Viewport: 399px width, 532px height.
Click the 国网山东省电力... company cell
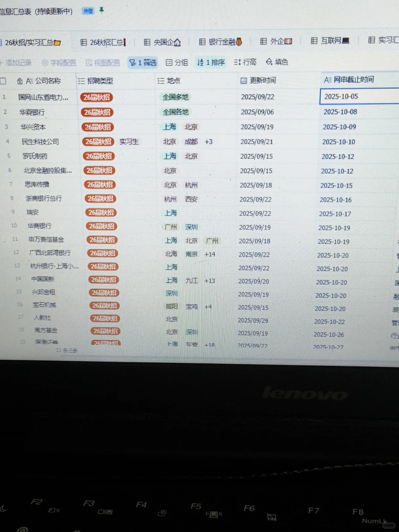tap(43, 98)
